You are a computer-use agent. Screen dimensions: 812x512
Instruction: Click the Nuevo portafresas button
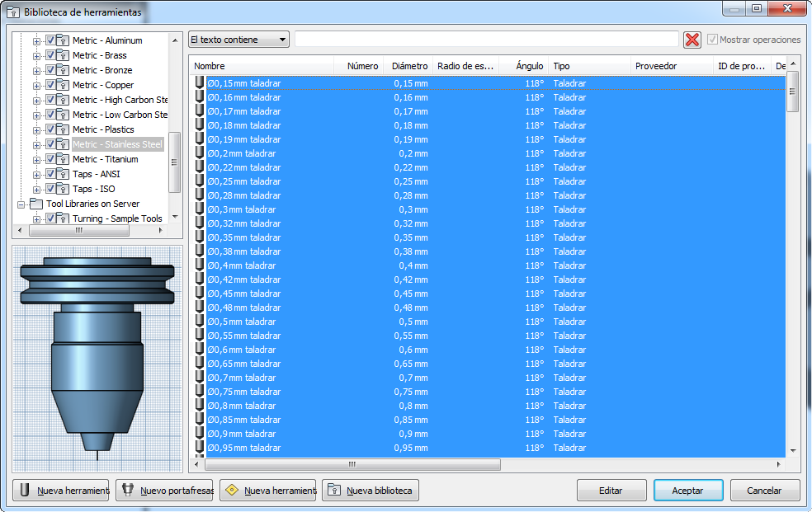pos(165,491)
